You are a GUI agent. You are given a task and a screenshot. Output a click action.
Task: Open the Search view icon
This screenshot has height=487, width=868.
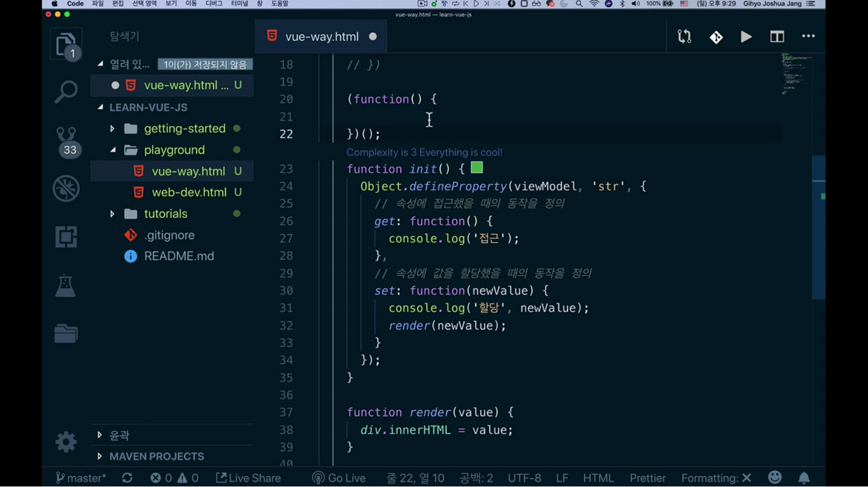tap(65, 92)
